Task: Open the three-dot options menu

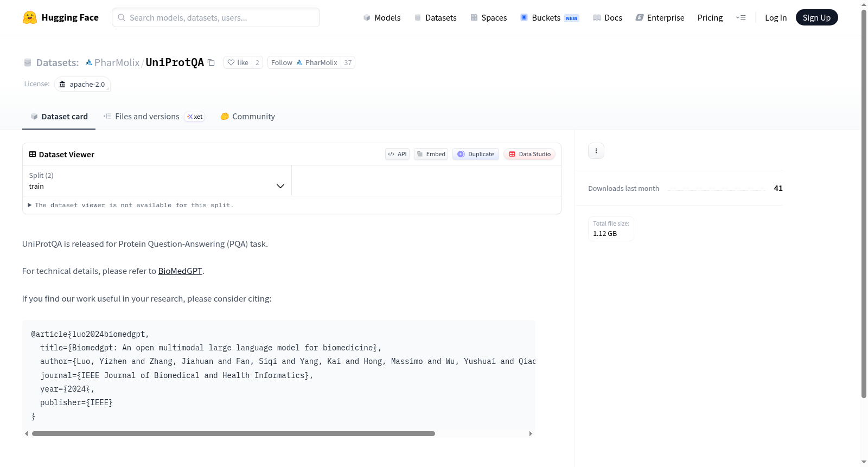Action: (x=596, y=151)
